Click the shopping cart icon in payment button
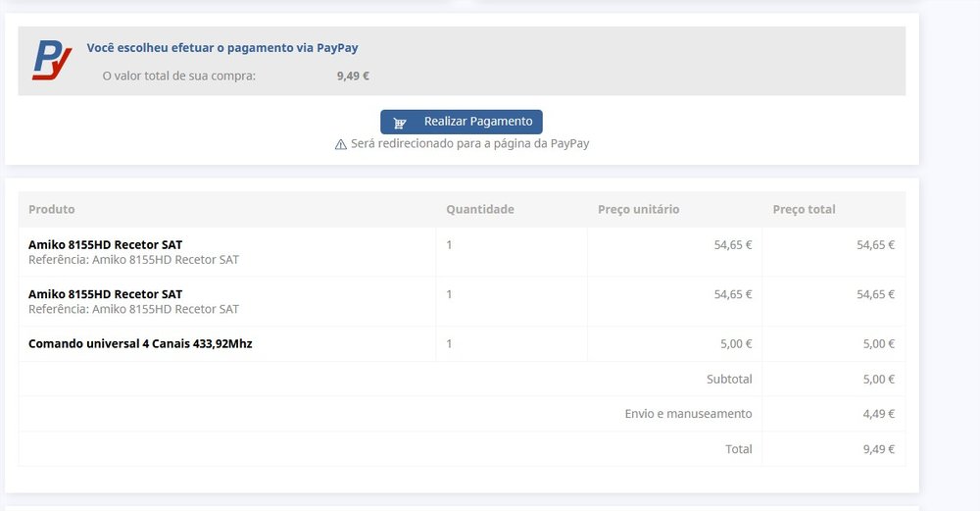The image size is (980, 511). [400, 123]
